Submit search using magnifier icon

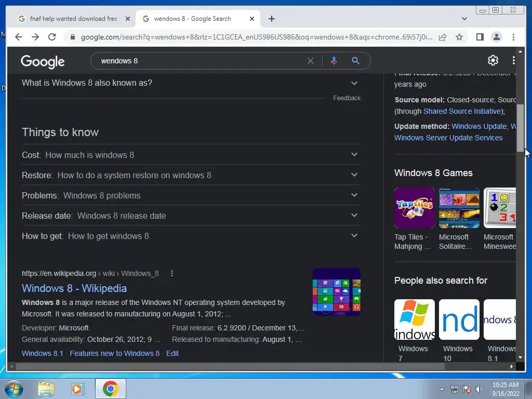(355, 61)
